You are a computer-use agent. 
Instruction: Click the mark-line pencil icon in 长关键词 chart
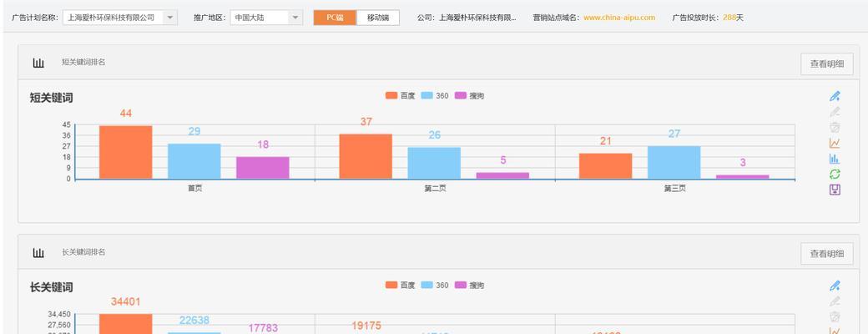[x=835, y=286]
